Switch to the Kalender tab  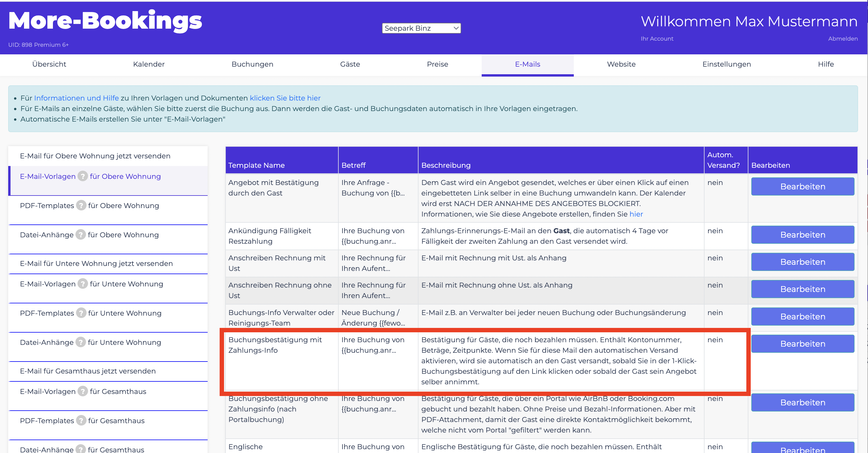(x=149, y=64)
